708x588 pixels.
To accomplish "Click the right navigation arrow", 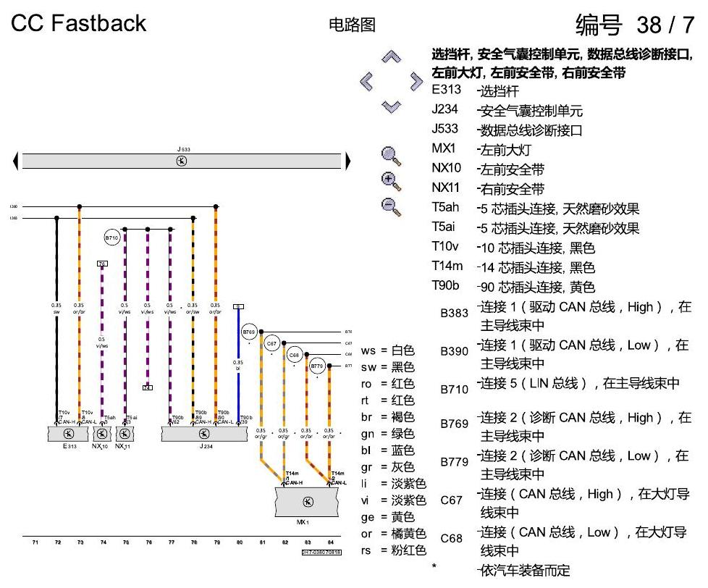I will pyautogui.click(x=416, y=82).
